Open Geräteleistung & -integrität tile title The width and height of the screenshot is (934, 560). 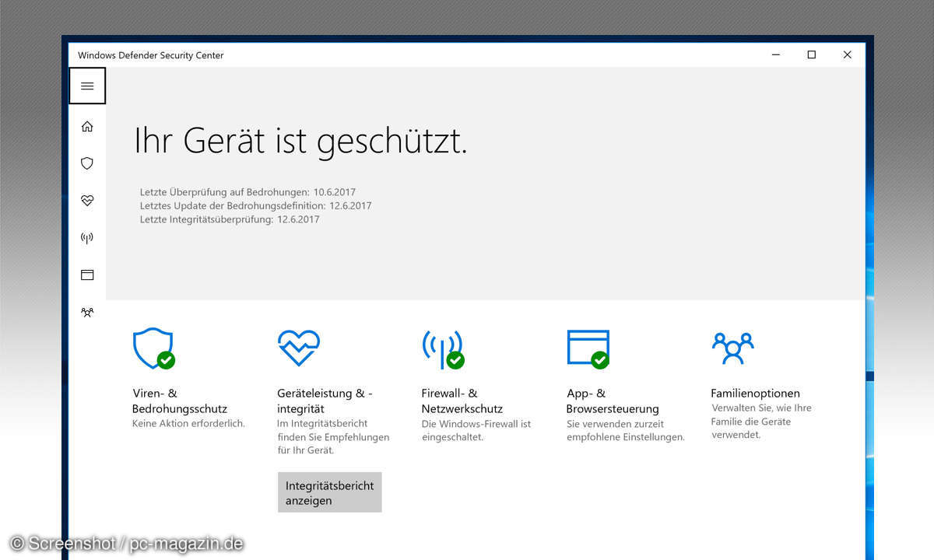(325, 401)
